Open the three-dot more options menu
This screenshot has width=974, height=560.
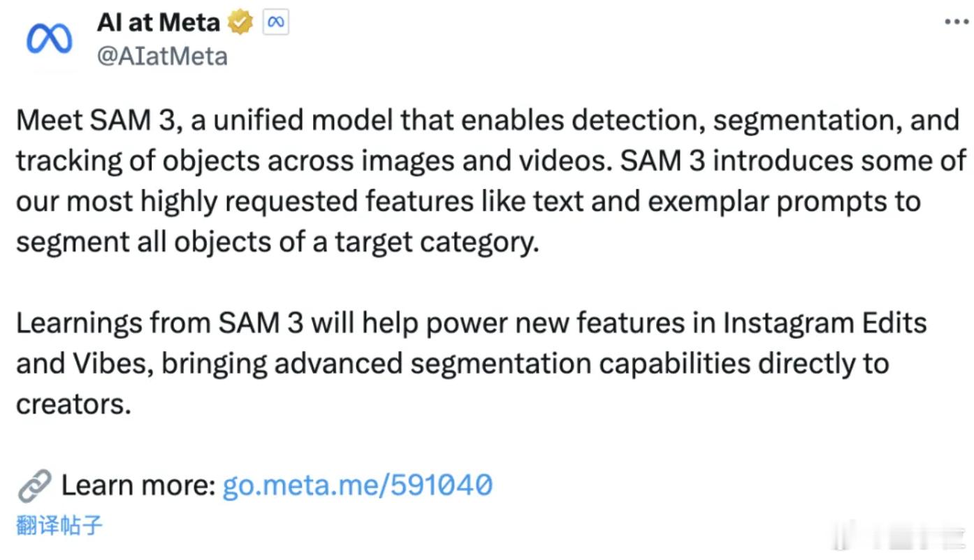957,22
